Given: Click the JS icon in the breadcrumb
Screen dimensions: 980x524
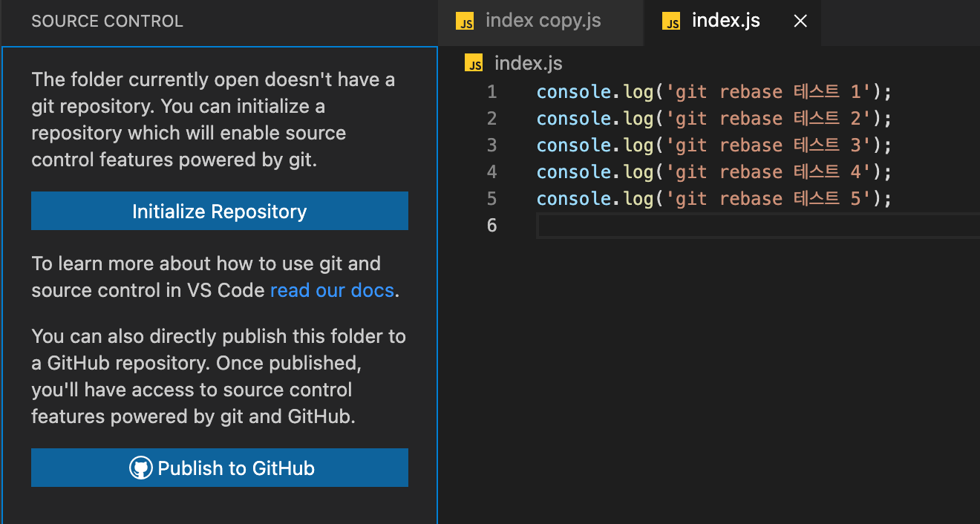Looking at the screenshot, I should point(474,63).
